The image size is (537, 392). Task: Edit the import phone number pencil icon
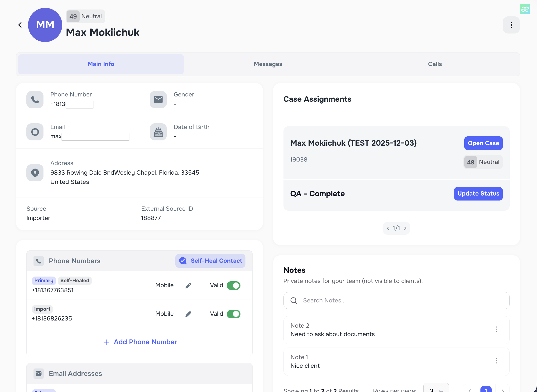[188, 314]
